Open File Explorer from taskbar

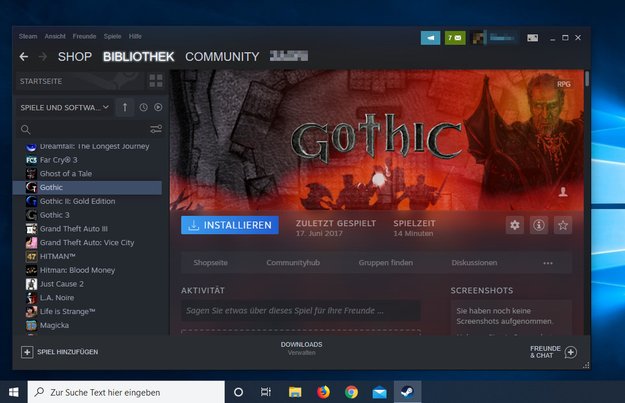[x=295, y=392]
